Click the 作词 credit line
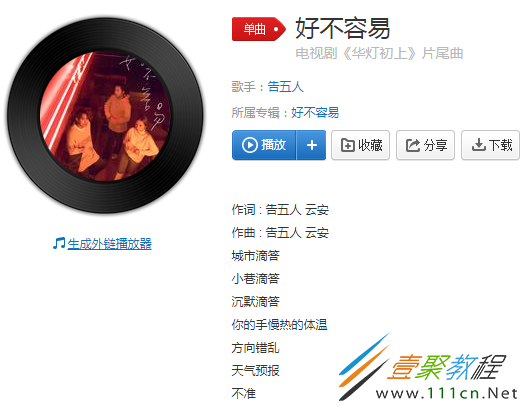This screenshot has height=406, width=522. pyautogui.click(x=280, y=210)
